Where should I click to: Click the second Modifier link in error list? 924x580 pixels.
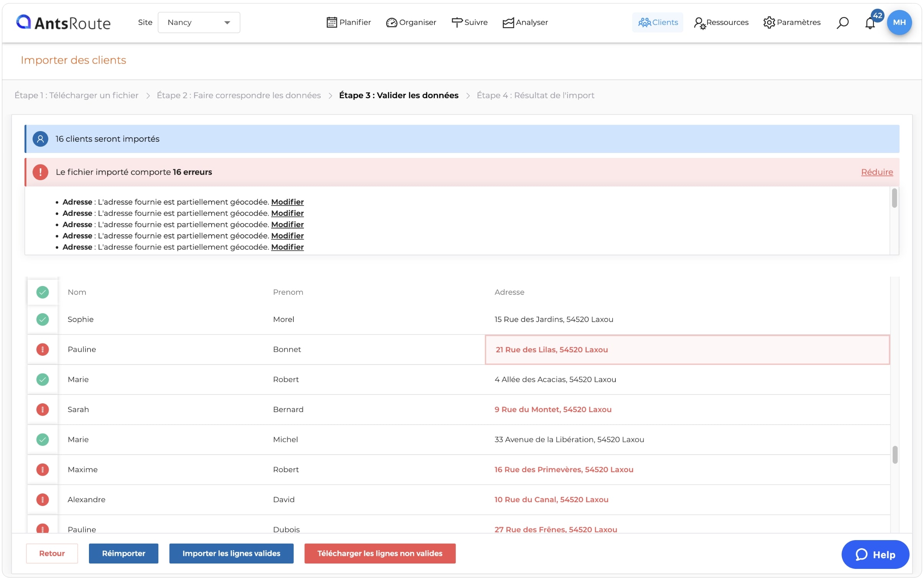click(287, 213)
